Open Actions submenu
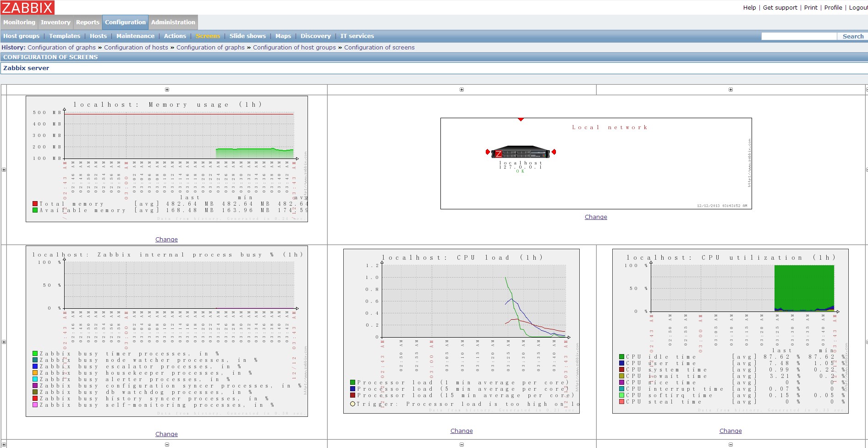Screen dimensions: 868x448 coord(175,36)
